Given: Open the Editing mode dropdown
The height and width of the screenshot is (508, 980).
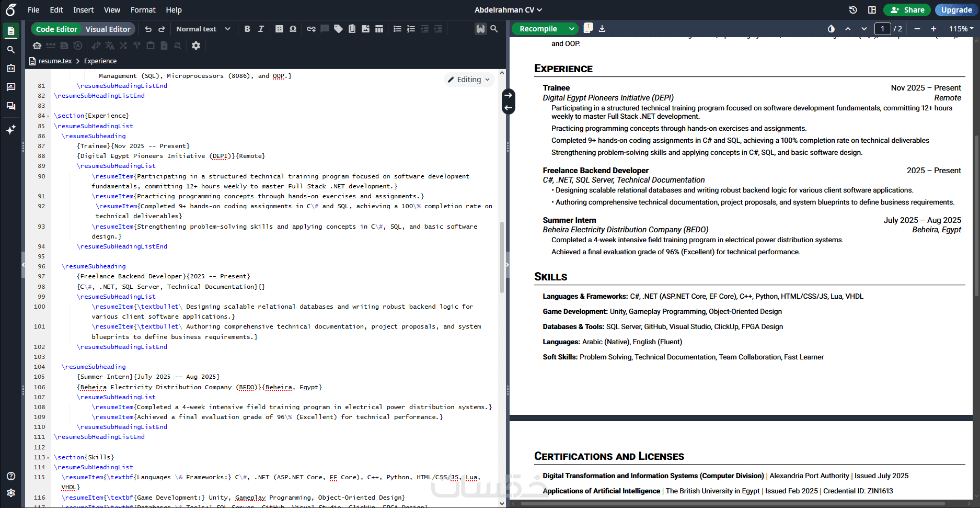Looking at the screenshot, I should click(469, 80).
